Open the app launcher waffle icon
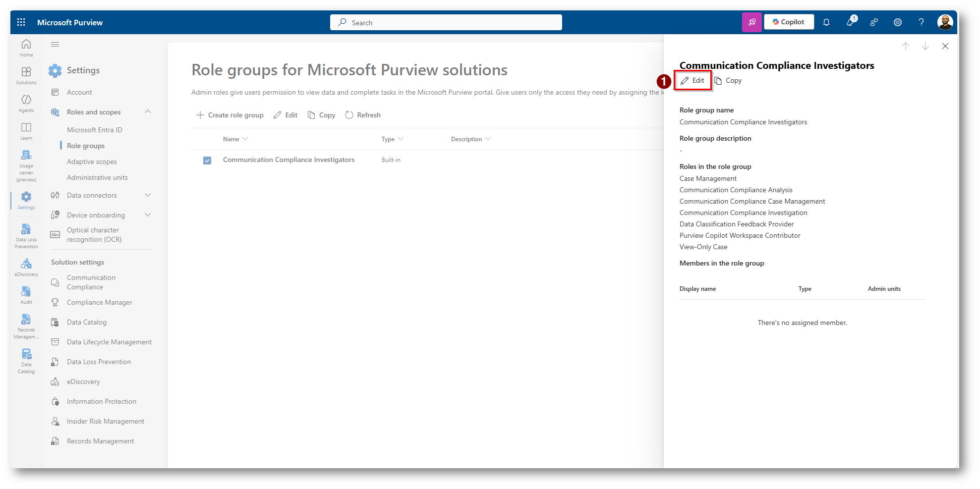The width and height of the screenshot is (980, 489). tap(21, 22)
